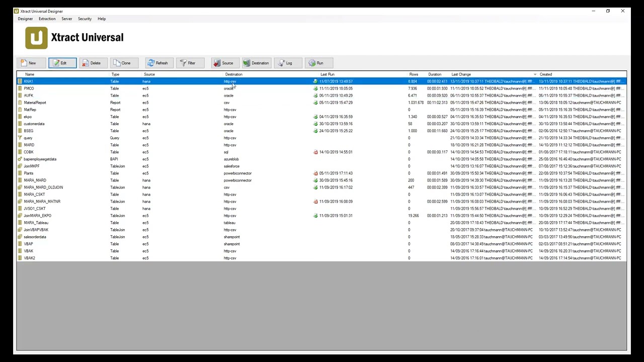
Task: Open the Server menu
Action: pos(66,19)
